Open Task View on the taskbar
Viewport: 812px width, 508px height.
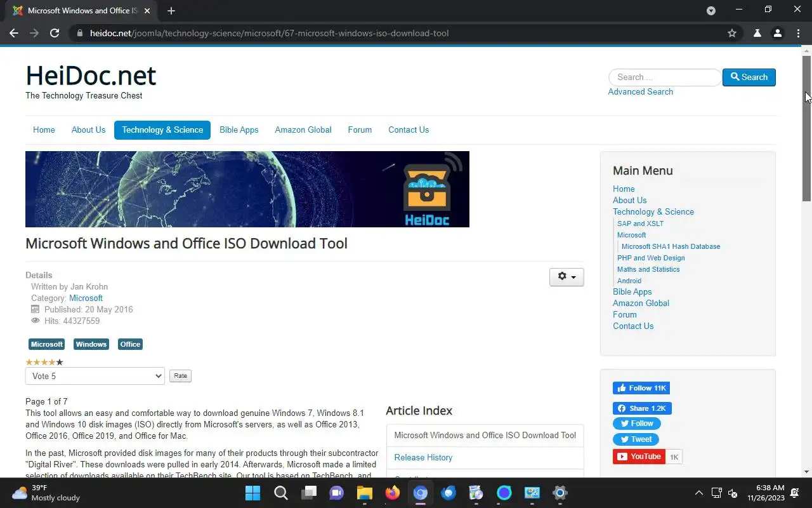point(309,493)
